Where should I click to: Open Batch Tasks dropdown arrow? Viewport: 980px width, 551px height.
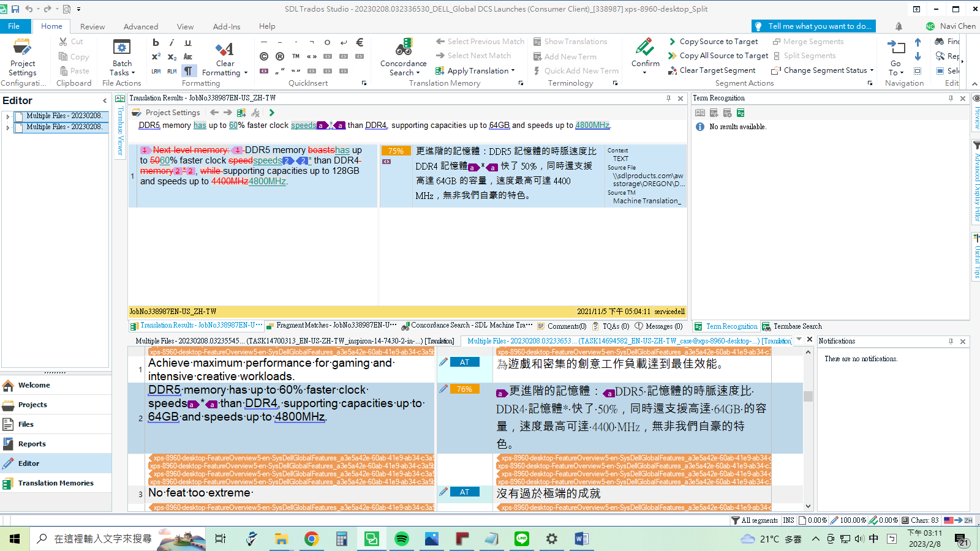click(x=134, y=72)
